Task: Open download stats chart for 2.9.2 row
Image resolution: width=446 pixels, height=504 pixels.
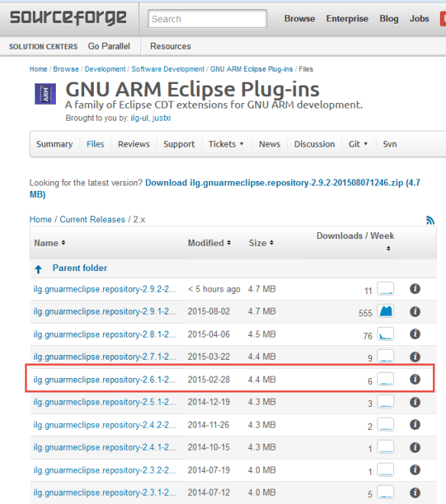Action: (386, 289)
